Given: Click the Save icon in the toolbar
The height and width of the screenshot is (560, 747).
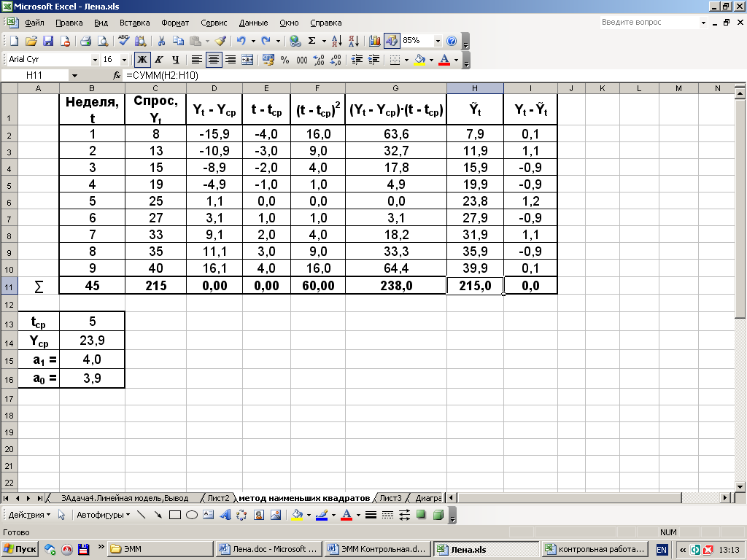Looking at the screenshot, I should [48, 41].
